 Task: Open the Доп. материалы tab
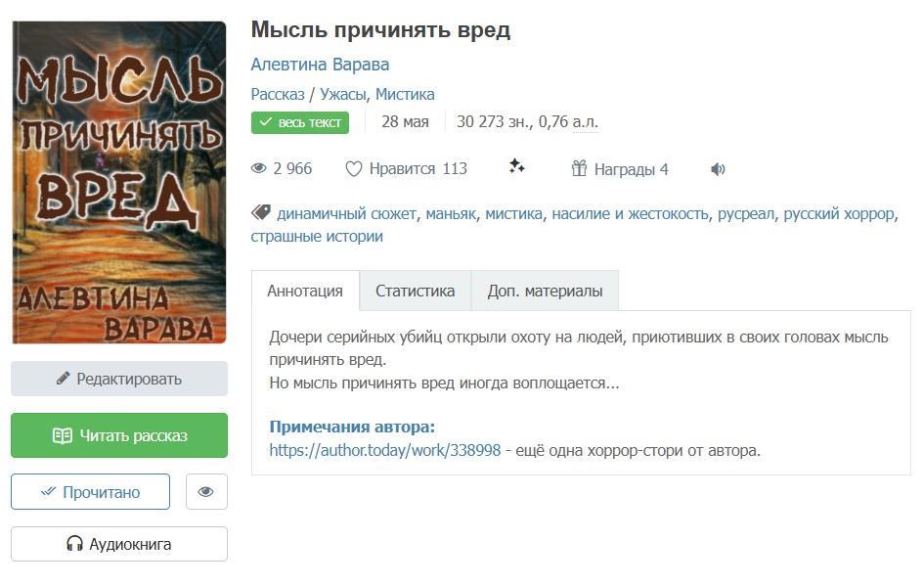coord(545,291)
